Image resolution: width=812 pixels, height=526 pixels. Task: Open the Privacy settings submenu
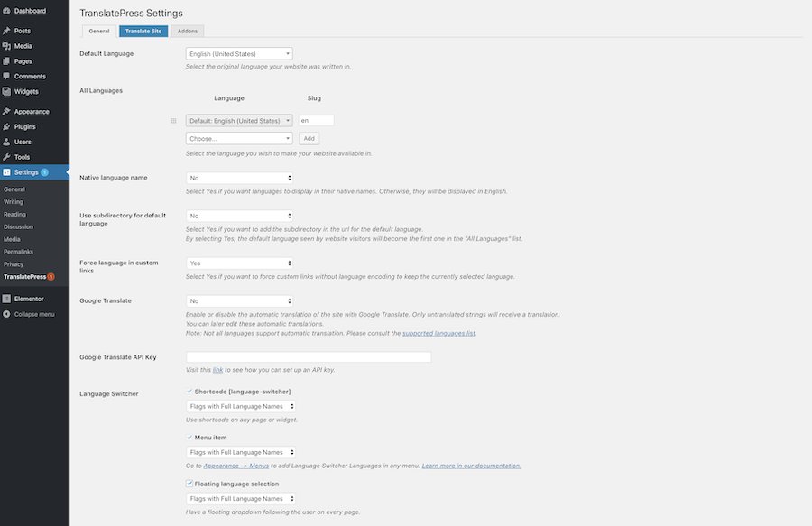[x=14, y=264]
